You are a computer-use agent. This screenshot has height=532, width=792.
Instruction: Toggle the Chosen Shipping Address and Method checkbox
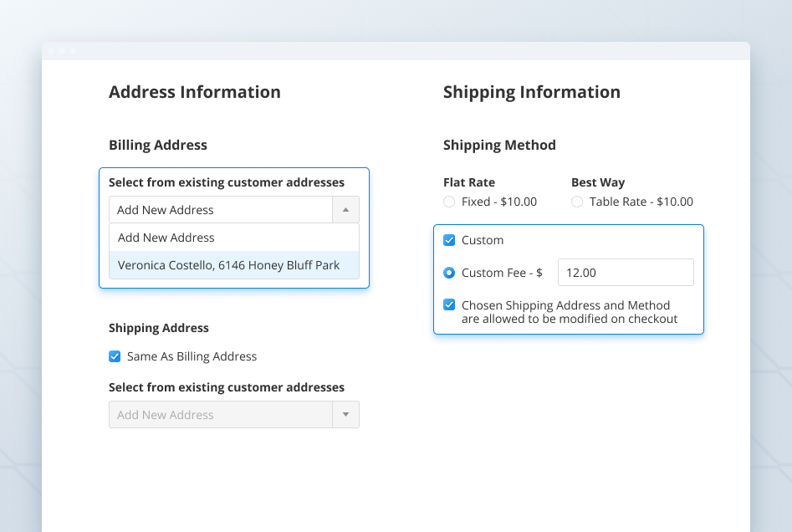click(x=449, y=304)
